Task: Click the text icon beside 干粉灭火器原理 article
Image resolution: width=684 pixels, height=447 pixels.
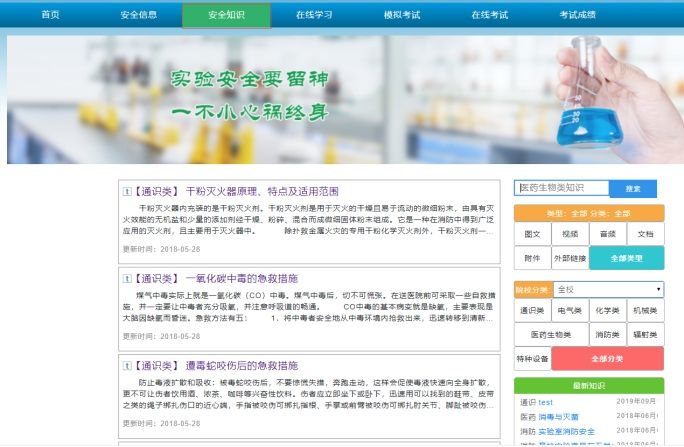Action: tap(127, 191)
